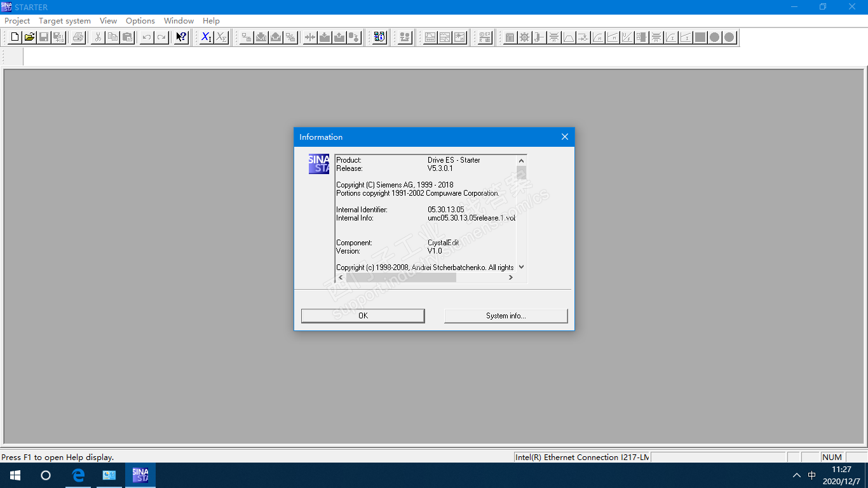868x488 pixels.
Task: Click the arrows-converging toolbar icon
Action: tap(310, 37)
